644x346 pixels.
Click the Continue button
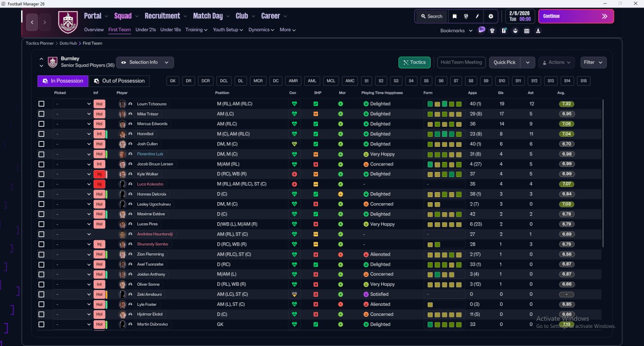(x=576, y=16)
